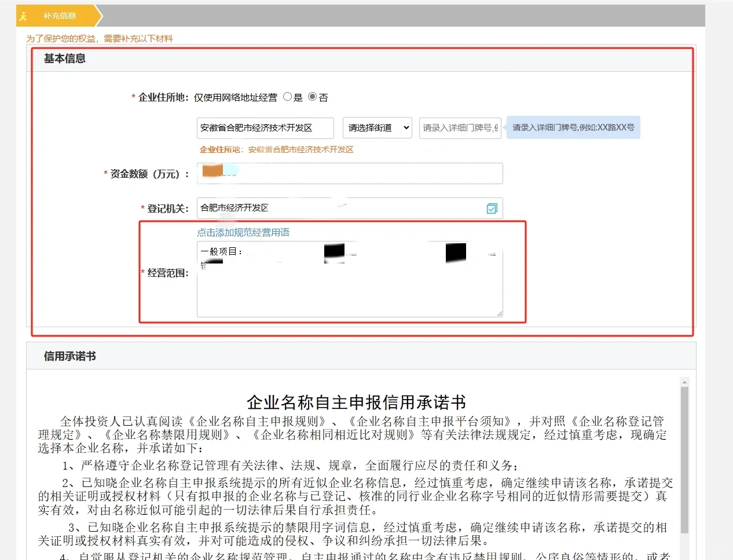The width and height of the screenshot is (733, 560).
Task: Focus the 请录入详细门牌号 input field
Action: pyautogui.click(x=460, y=128)
